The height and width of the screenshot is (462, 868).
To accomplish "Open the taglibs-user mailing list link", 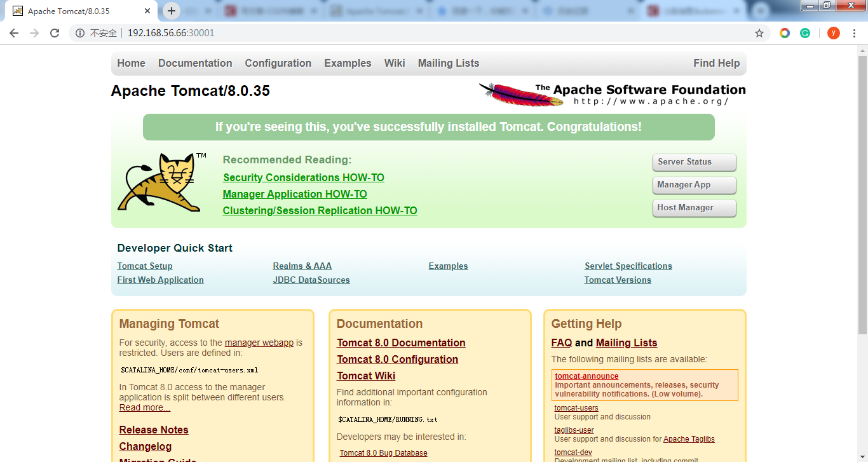I will (x=574, y=430).
